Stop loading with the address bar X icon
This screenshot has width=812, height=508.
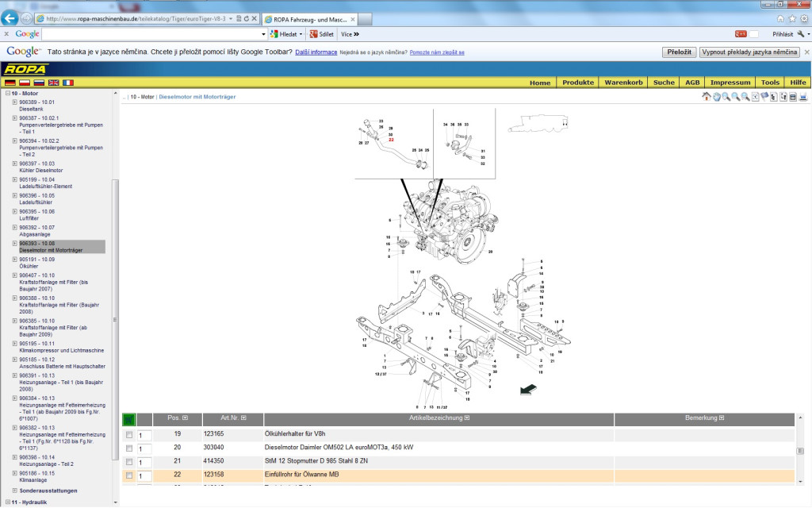pos(255,19)
